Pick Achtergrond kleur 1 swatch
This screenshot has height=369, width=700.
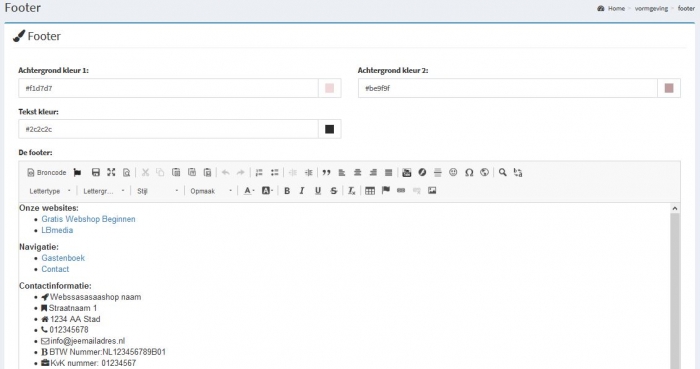point(329,88)
